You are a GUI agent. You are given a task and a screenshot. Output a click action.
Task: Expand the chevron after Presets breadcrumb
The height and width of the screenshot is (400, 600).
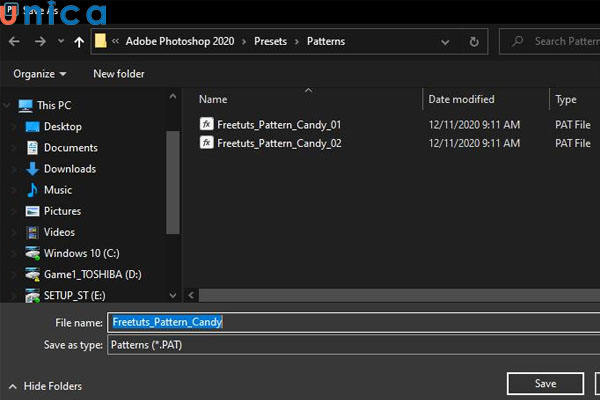point(297,41)
